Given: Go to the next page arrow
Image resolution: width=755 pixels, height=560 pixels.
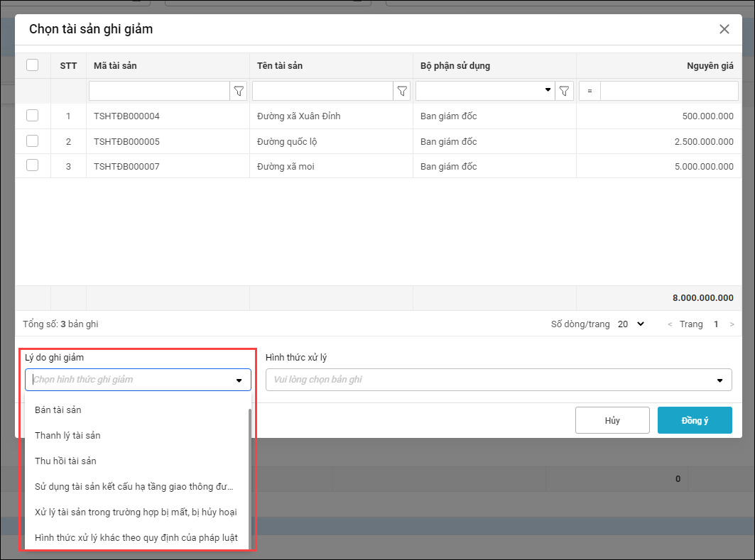Looking at the screenshot, I should tap(732, 324).
